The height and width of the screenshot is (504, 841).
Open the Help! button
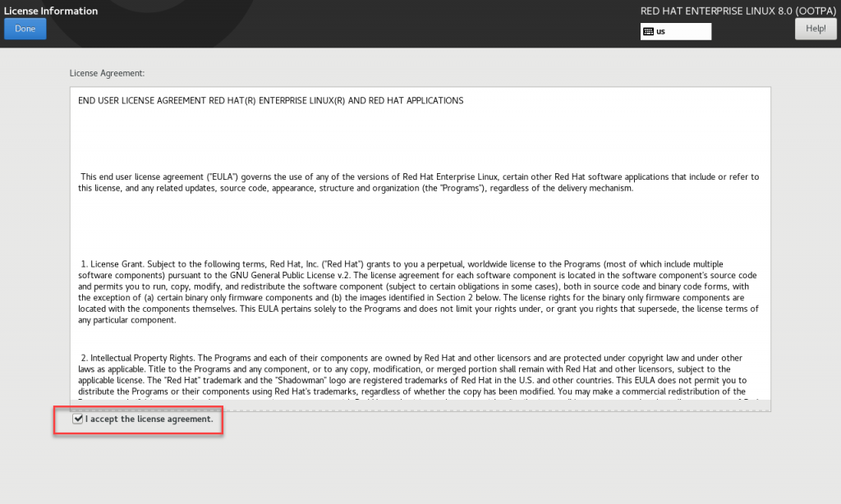pyautogui.click(x=816, y=29)
